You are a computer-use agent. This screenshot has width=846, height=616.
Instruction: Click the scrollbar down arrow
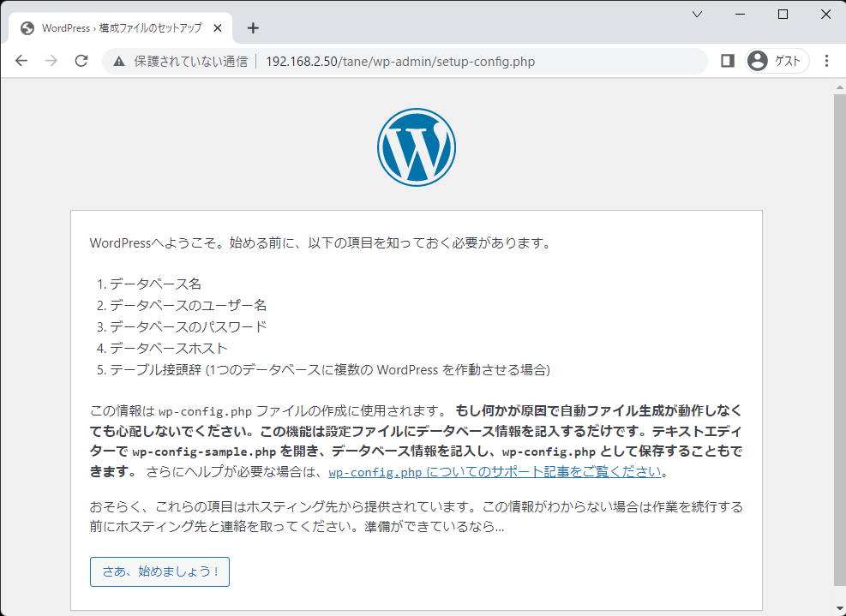coord(839,609)
